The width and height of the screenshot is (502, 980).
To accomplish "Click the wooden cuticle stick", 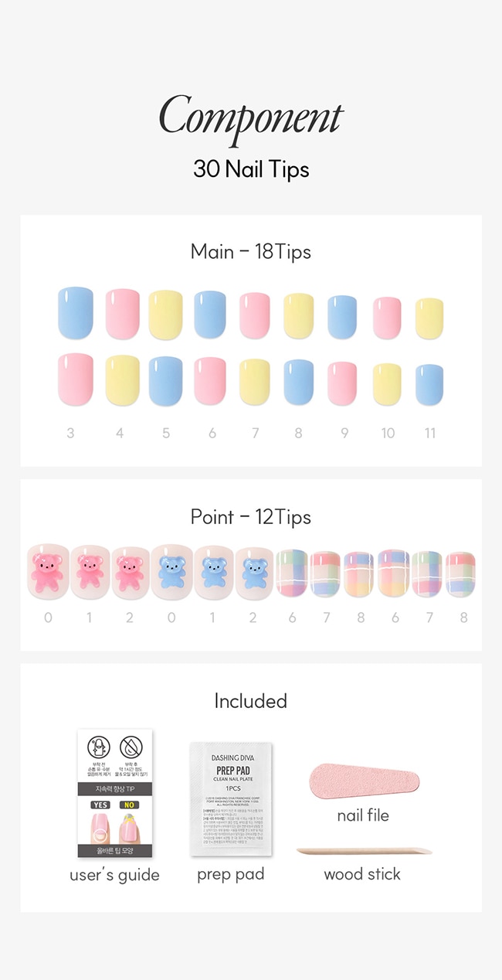I will (x=363, y=851).
